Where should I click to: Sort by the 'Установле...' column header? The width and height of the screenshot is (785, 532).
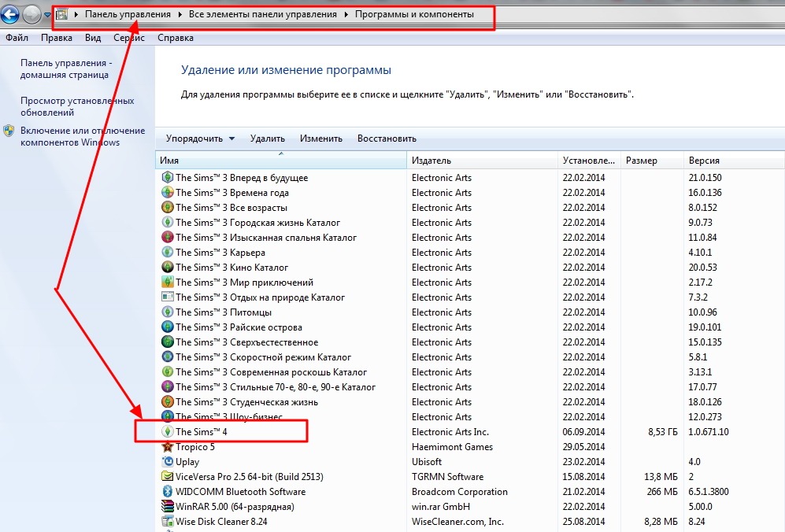point(589,161)
